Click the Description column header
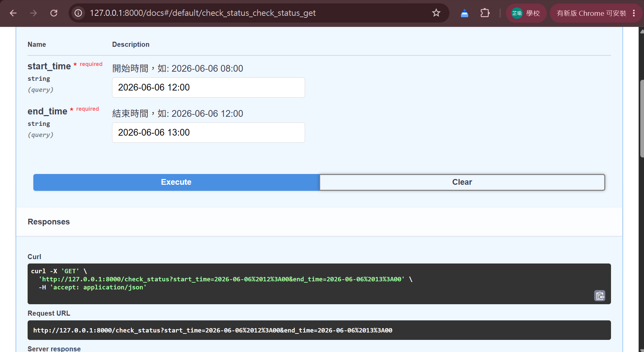The image size is (644, 352). click(x=131, y=44)
